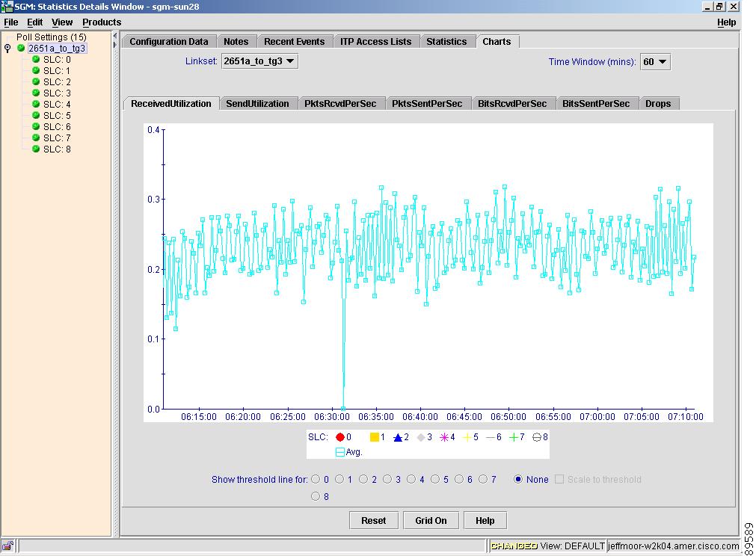
Task: Click the green status icon beside SLC: 8
Action: 36,149
